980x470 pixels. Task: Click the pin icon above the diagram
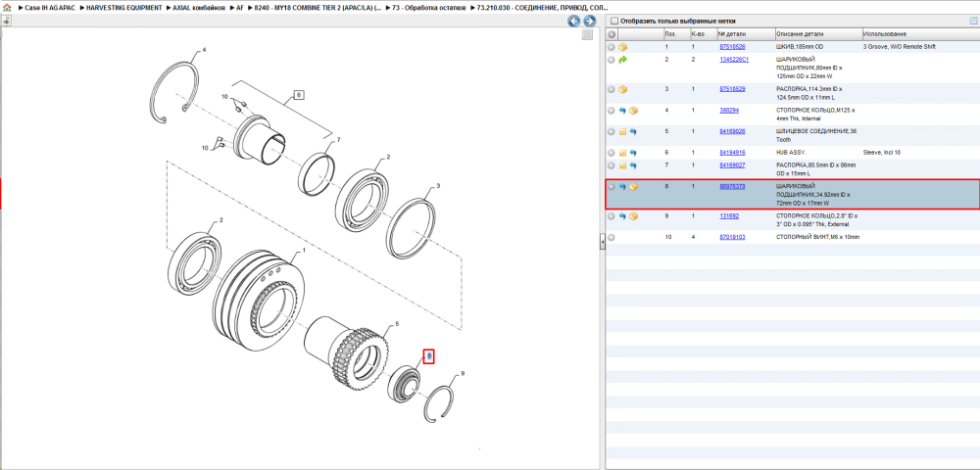point(6,22)
